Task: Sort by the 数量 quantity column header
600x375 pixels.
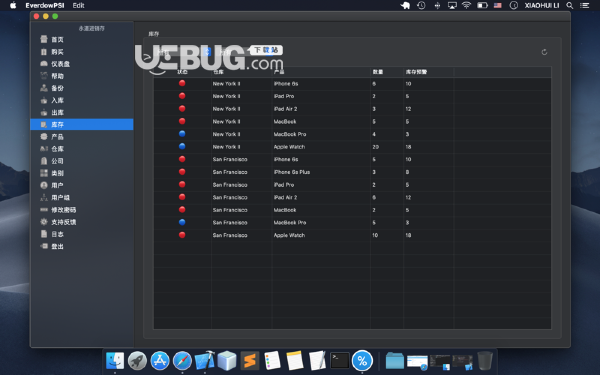Action: coord(378,72)
